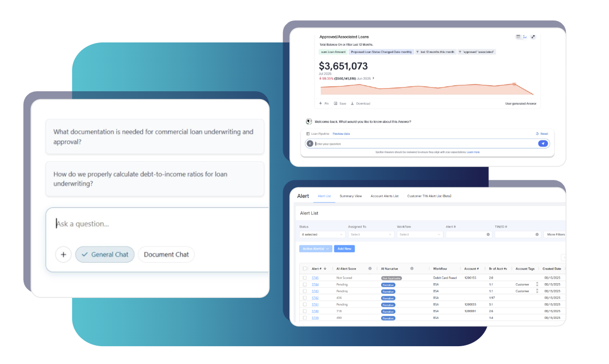Open the plus attachment icon in chat
The width and height of the screenshot is (609, 364).
64,254
